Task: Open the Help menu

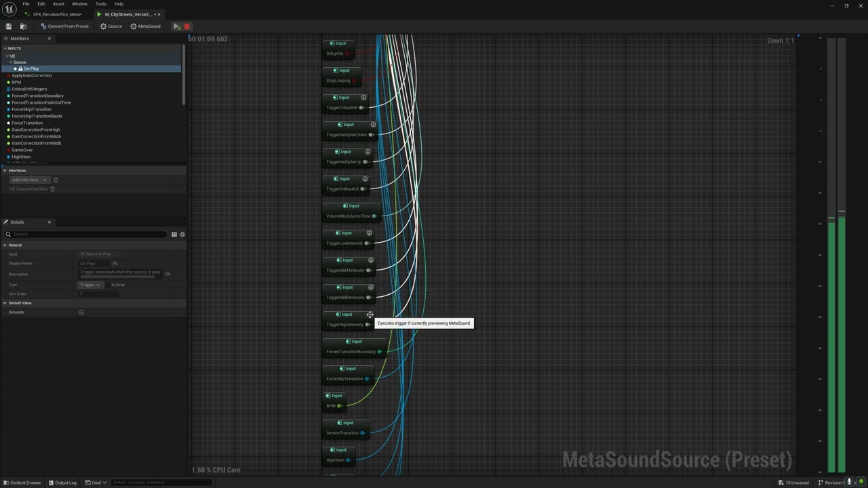Action: pyautogui.click(x=119, y=4)
